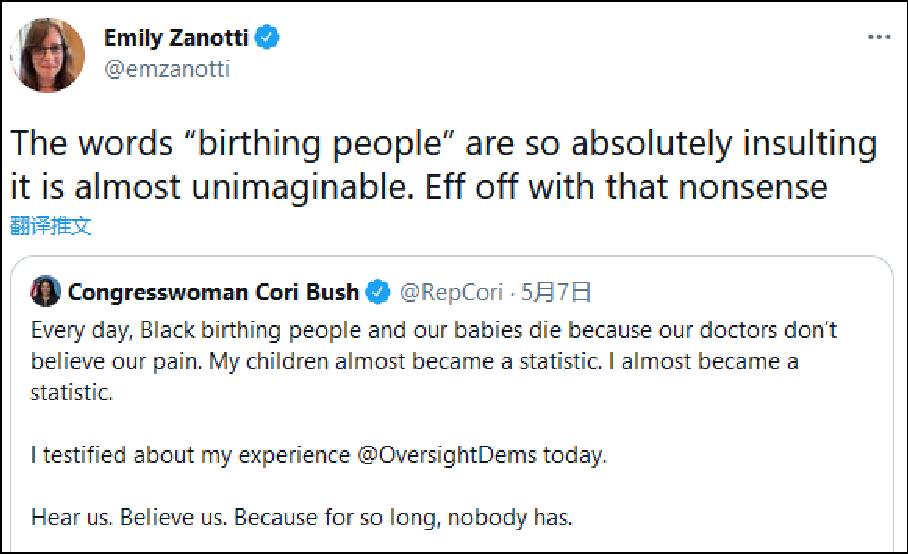Viewport: 908px width, 554px height.
Task: Click Cori Bush's small avatar icon
Action: pyautogui.click(x=45, y=292)
